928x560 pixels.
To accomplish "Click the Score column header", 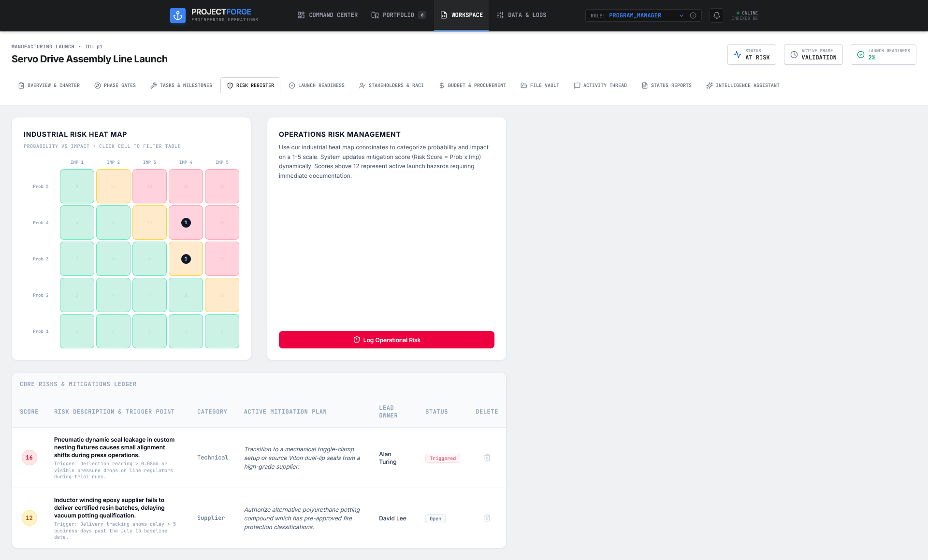I will pos(29,412).
